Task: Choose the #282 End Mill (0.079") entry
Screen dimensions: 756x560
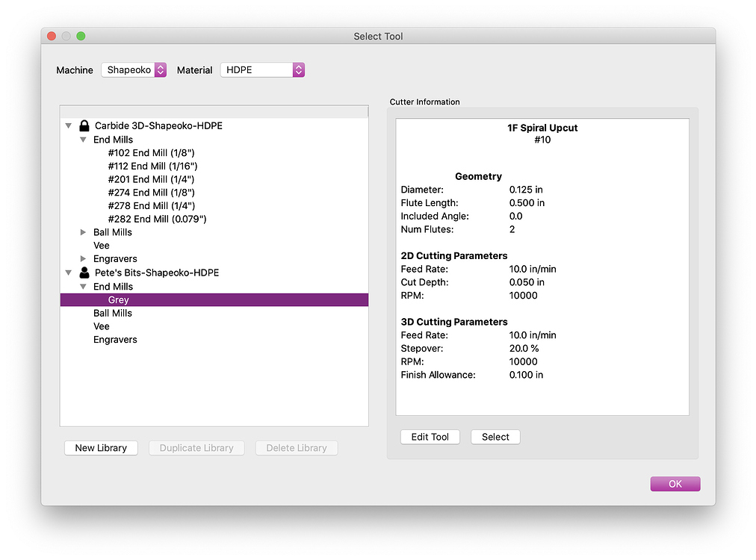Action: 157,219
